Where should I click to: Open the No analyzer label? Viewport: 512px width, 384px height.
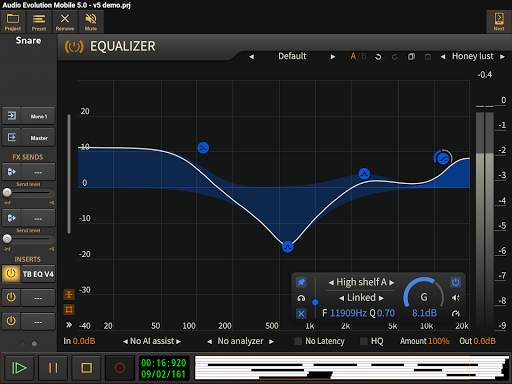[240, 341]
